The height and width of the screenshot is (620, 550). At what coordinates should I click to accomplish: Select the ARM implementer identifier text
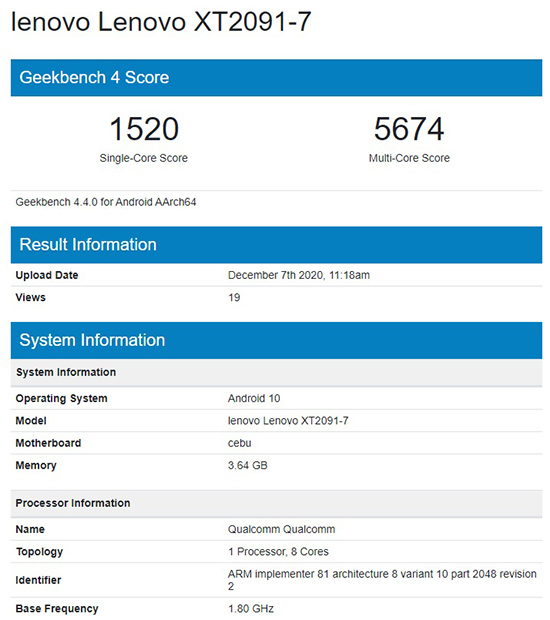click(382, 580)
